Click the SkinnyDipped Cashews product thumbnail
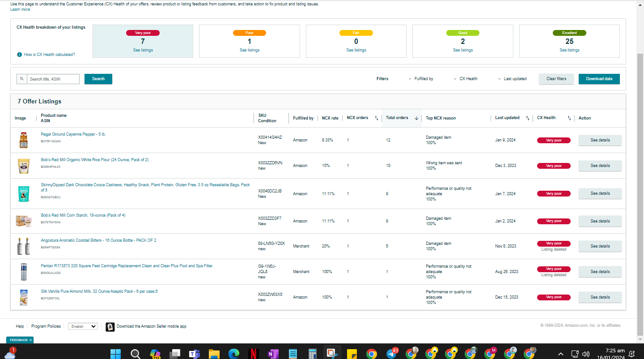 click(24, 194)
